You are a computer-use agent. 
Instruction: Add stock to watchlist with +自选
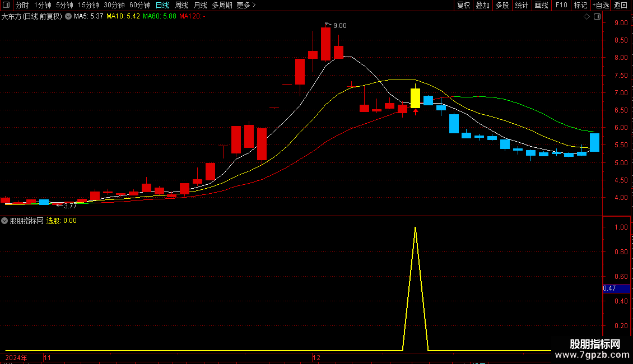(x=601, y=5)
